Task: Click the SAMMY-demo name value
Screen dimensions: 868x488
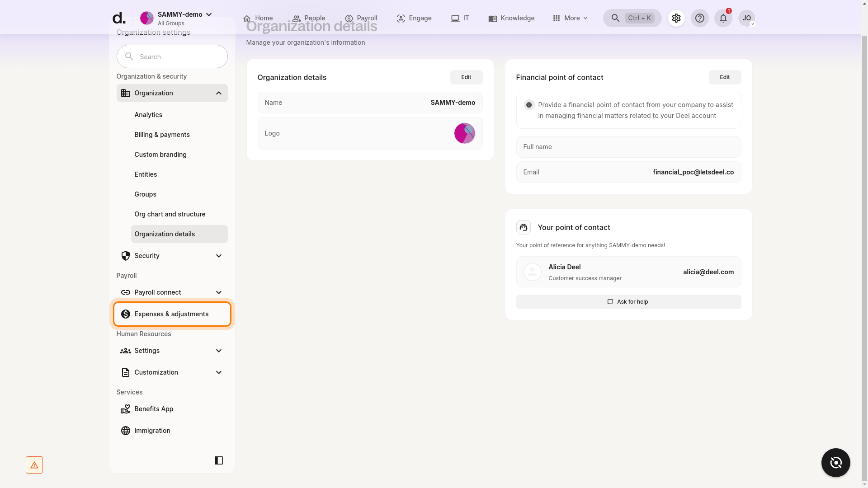Action: tap(453, 103)
